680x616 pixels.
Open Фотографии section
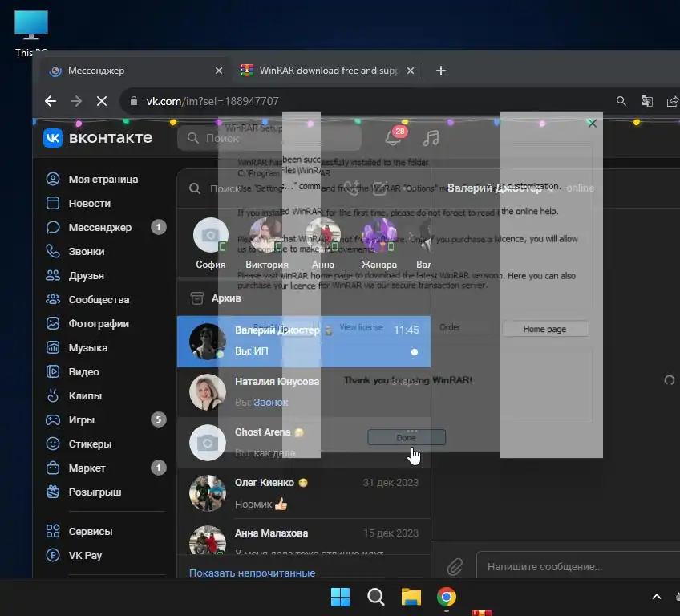point(87,323)
